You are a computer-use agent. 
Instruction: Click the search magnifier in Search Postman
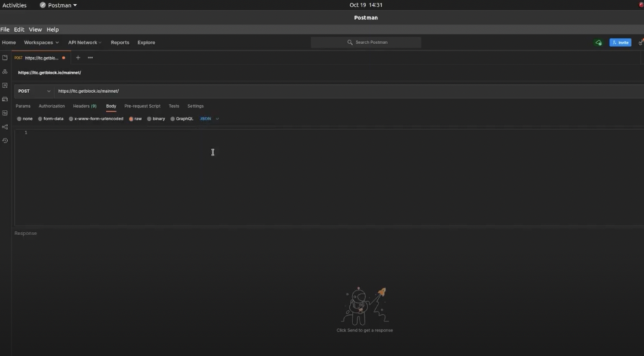[350, 42]
